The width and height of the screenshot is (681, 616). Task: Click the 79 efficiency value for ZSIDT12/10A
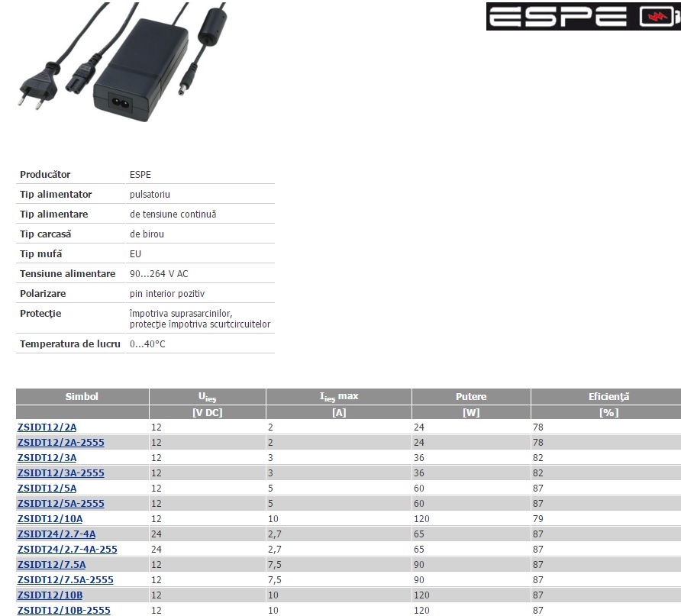point(538,519)
